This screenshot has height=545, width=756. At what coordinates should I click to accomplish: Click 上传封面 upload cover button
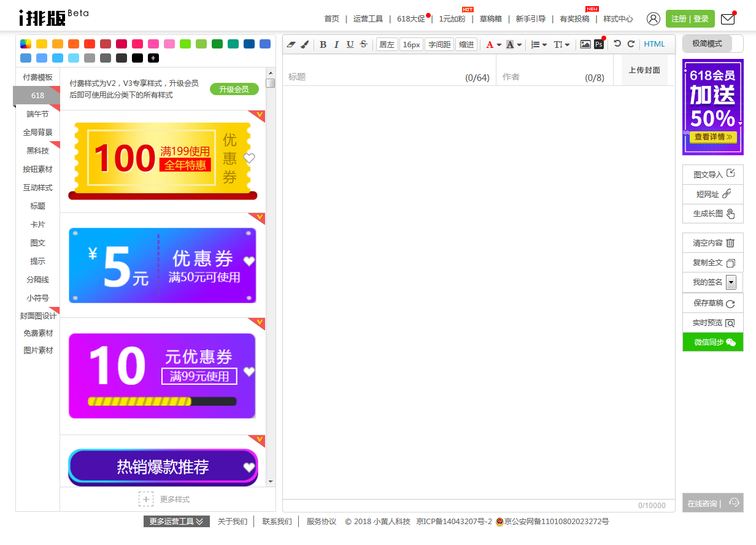tap(644, 70)
